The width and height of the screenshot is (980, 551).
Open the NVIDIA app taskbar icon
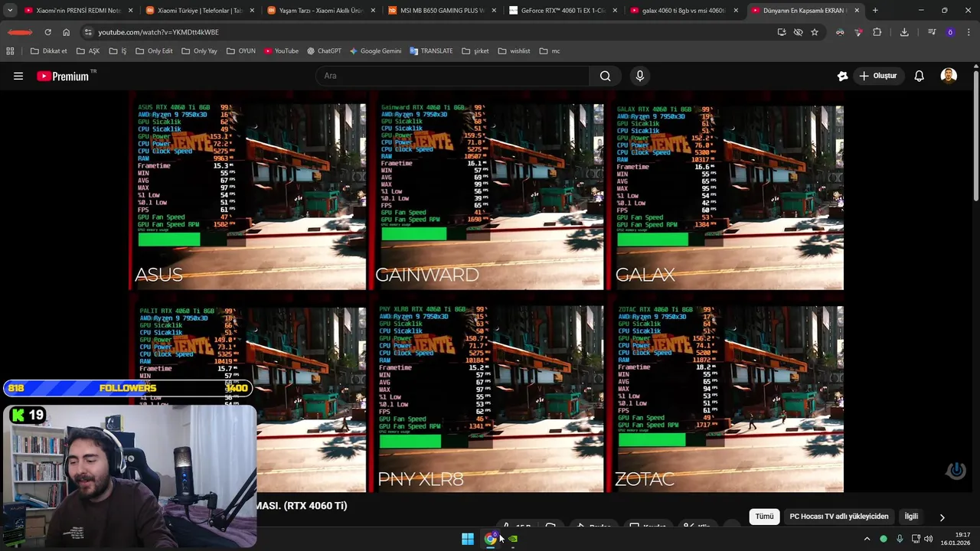click(513, 539)
